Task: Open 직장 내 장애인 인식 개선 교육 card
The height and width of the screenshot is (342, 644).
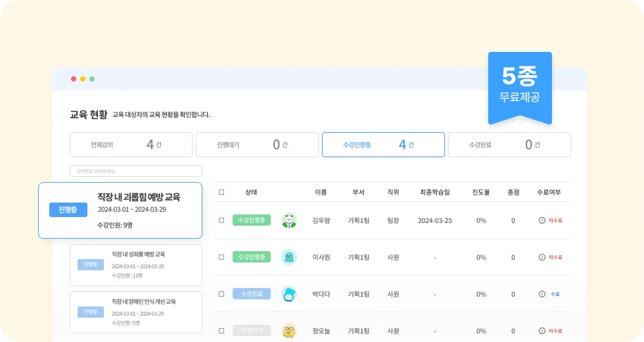Action: pos(136,311)
